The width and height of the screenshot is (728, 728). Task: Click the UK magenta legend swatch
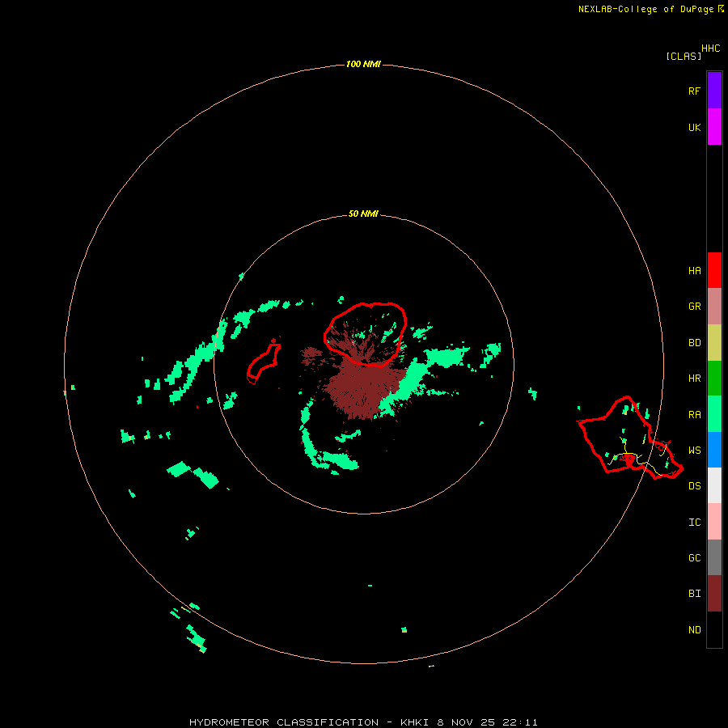tap(714, 126)
